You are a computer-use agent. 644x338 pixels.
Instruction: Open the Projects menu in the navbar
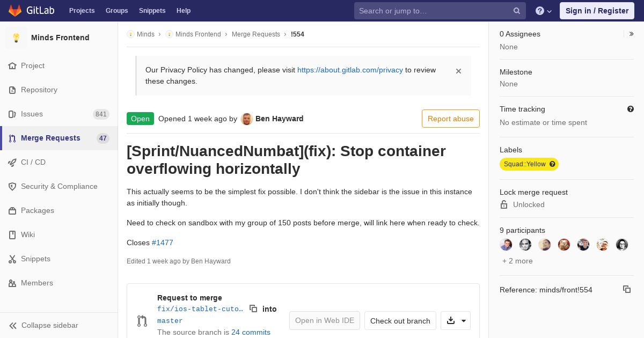[x=82, y=11]
